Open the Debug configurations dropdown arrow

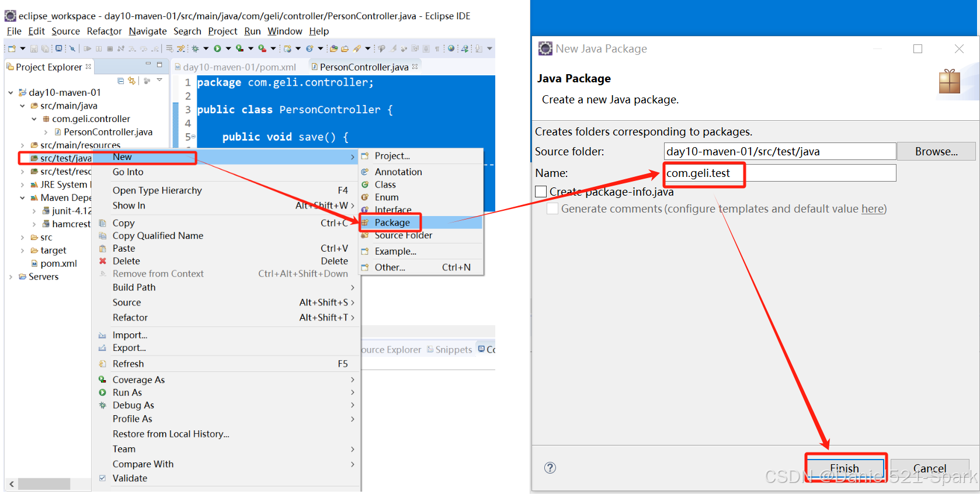pyautogui.click(x=206, y=48)
